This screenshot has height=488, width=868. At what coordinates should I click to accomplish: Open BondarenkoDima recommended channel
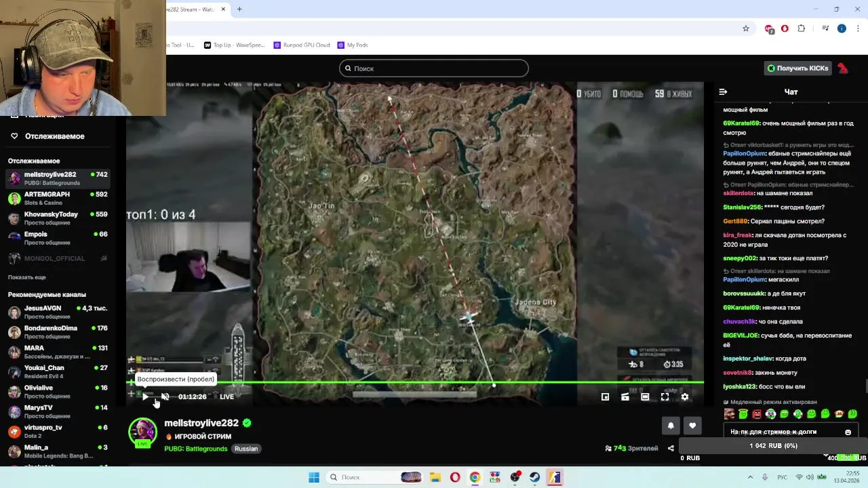pyautogui.click(x=58, y=331)
